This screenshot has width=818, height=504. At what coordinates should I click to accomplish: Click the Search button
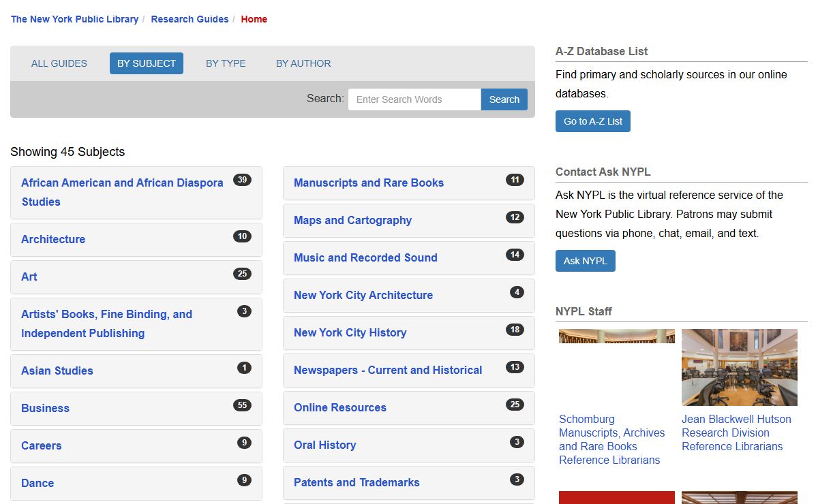click(x=504, y=99)
